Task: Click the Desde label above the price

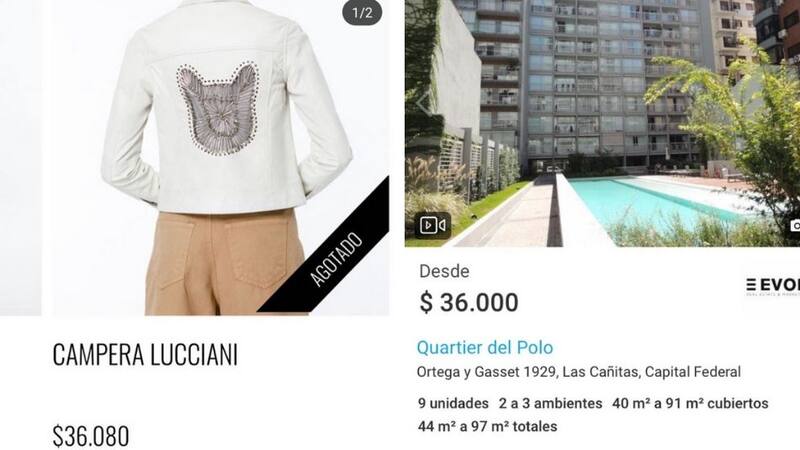Action: tap(444, 271)
